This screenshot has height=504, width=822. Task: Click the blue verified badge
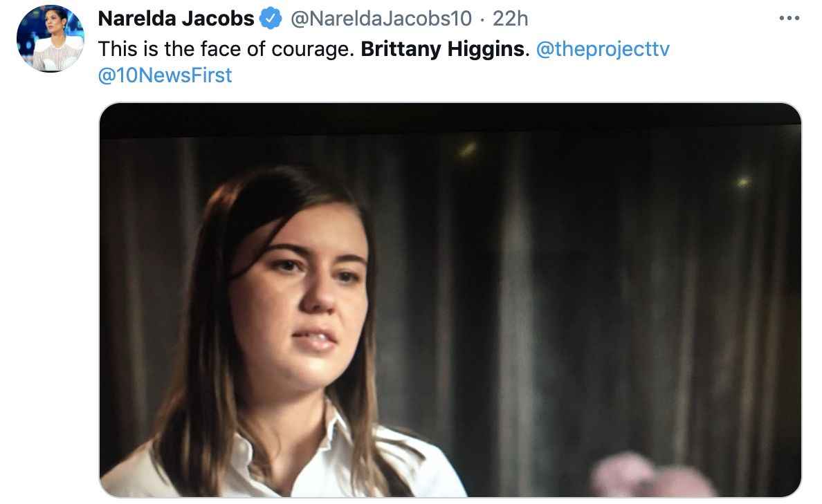tap(271, 19)
